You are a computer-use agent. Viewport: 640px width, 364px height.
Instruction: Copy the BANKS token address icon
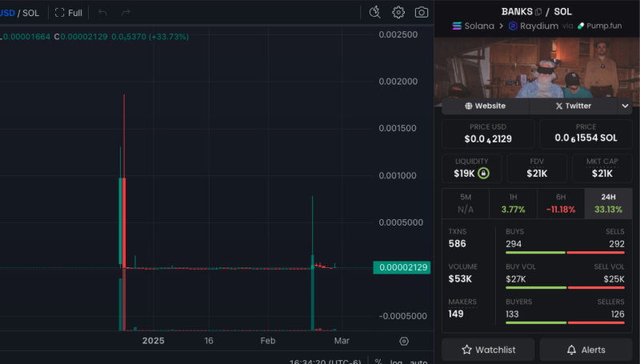pyautogui.click(x=538, y=12)
